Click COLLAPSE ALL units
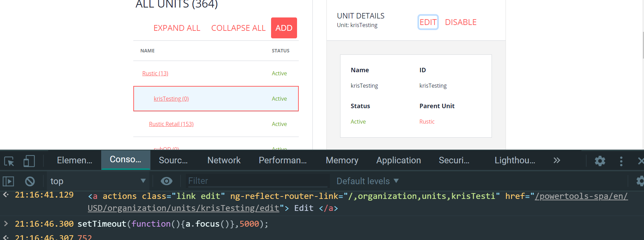Viewport: 644px width, 240px height. point(238,28)
